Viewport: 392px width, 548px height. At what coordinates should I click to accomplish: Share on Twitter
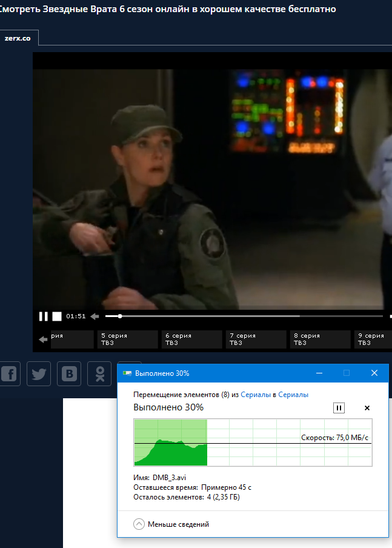[x=39, y=374]
